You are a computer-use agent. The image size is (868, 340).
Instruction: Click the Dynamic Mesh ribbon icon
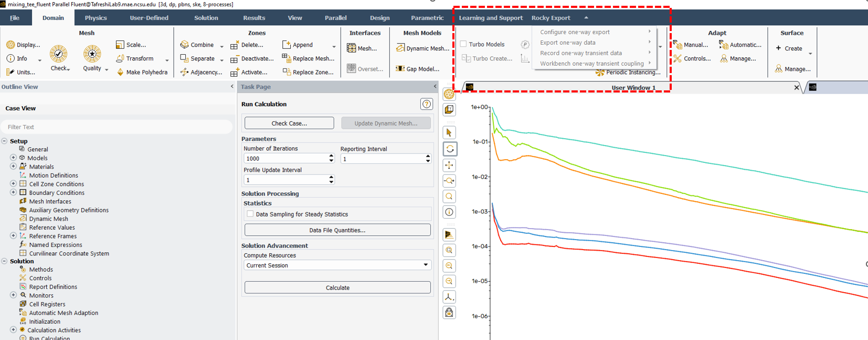(400, 48)
